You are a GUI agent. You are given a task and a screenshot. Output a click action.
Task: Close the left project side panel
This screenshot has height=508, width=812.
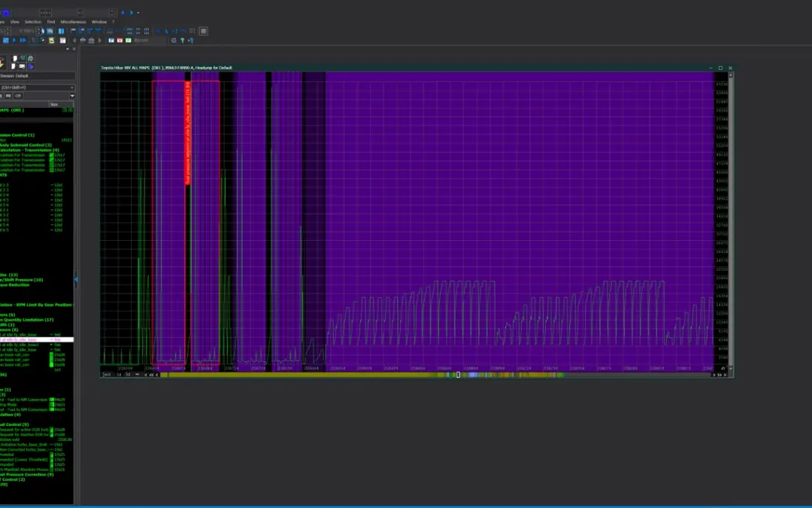tap(74, 49)
